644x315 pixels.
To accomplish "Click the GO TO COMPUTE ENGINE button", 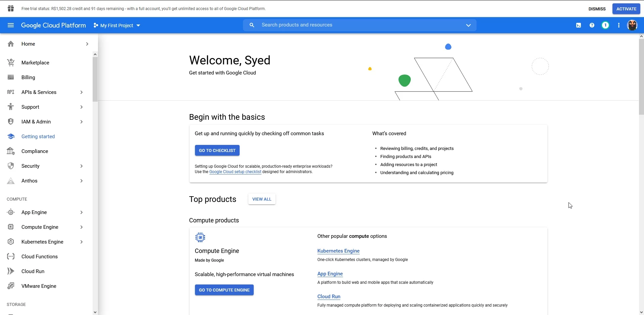I will [224, 290].
